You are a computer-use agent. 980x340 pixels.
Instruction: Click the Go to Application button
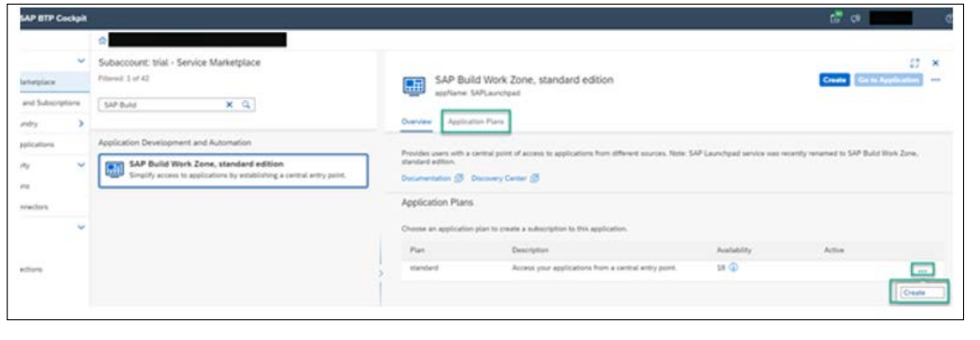click(x=887, y=80)
